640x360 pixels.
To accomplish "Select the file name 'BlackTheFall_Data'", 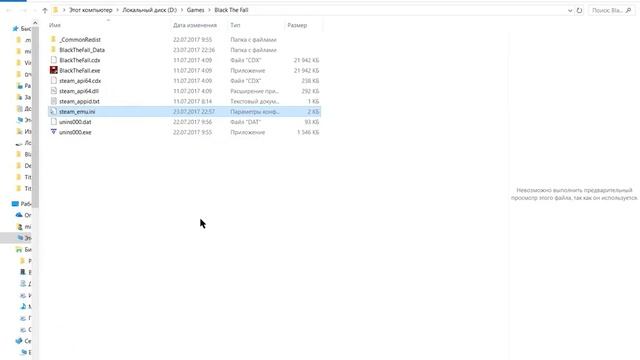I will pos(82,50).
